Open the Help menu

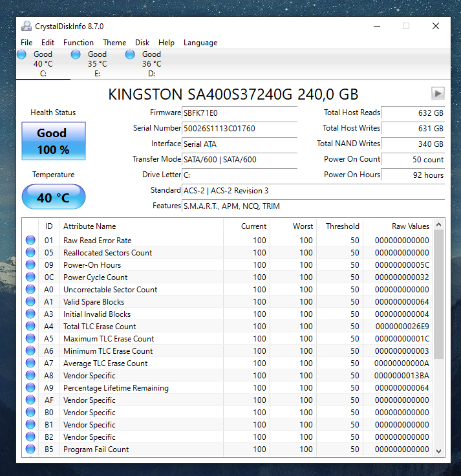[x=166, y=43]
